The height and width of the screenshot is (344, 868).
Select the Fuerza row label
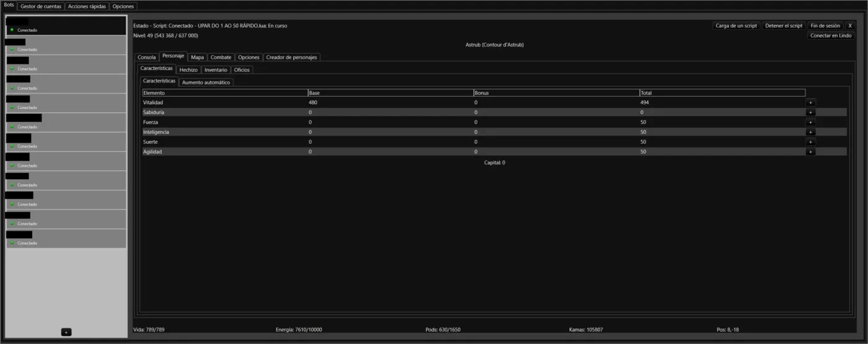(x=150, y=122)
